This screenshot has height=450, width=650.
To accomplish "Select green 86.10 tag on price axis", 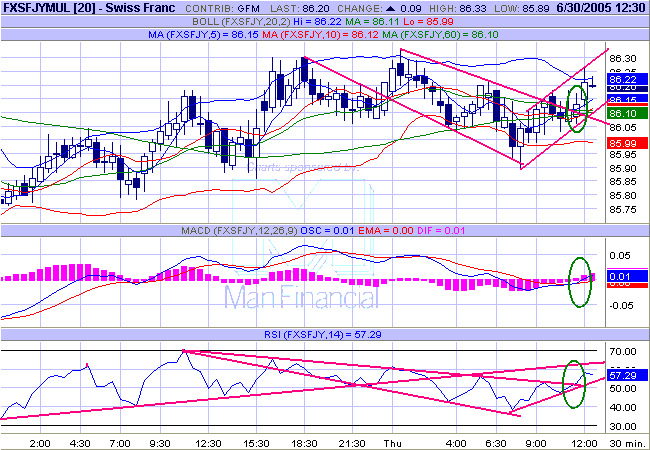I will coord(627,113).
